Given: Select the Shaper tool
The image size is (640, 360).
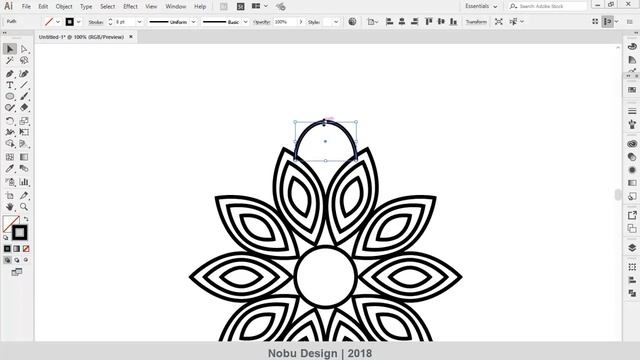Looking at the screenshot, I should [10, 108].
